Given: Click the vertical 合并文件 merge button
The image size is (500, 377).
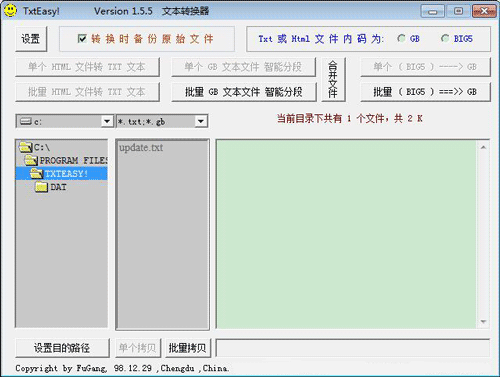Looking at the screenshot, I should 333,79.
